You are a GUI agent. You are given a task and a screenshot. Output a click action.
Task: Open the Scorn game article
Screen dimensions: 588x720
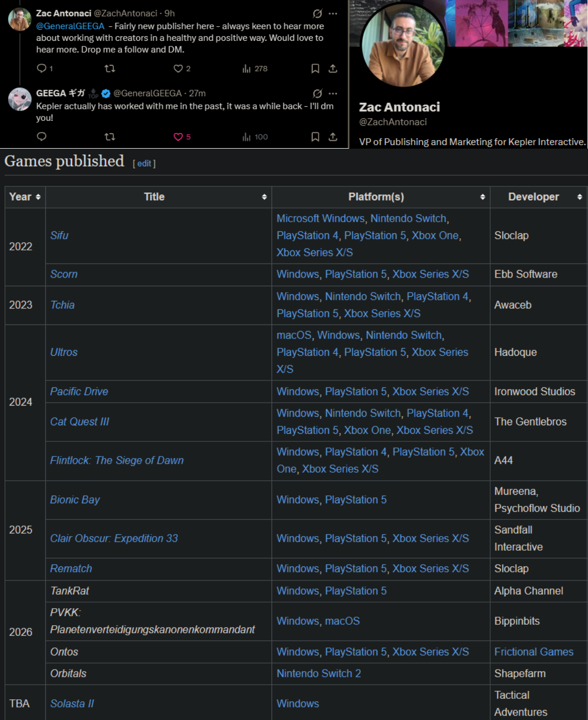point(63,274)
